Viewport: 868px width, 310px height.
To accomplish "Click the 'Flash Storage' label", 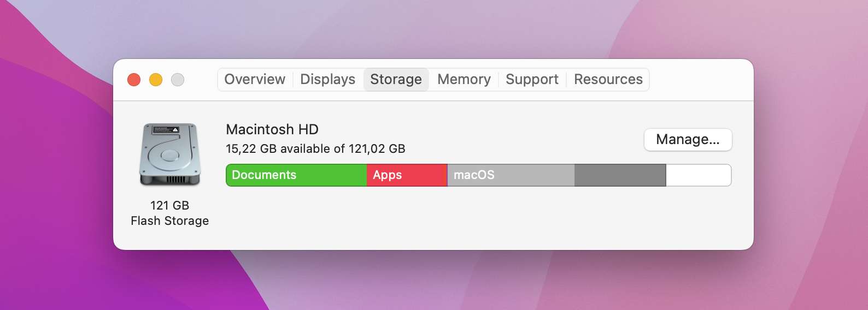I will coord(170,220).
